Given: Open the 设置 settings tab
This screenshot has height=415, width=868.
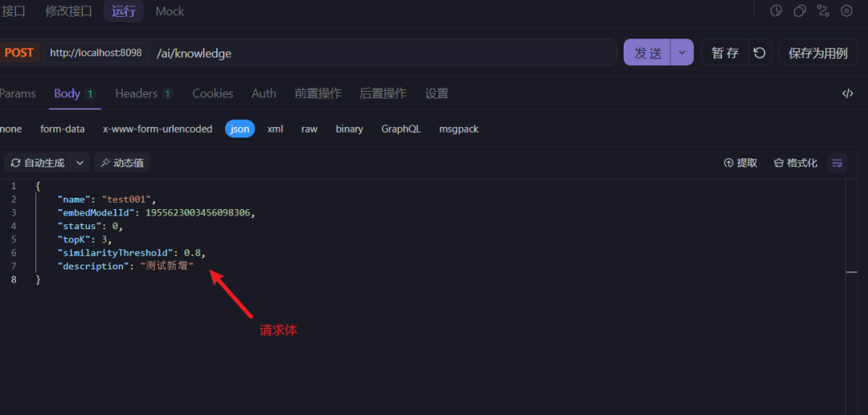Looking at the screenshot, I should click(436, 93).
